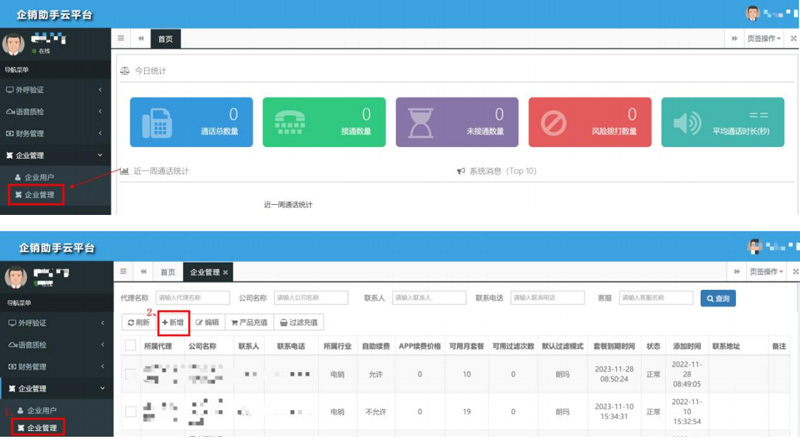The image size is (800, 440).
Task: Check the second table row checkbox
Action: pos(130,411)
